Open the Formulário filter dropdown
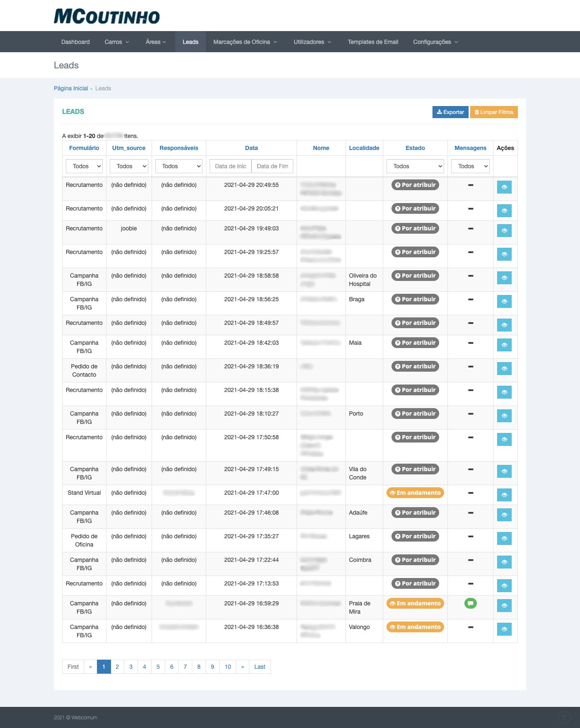The height and width of the screenshot is (728, 580). [x=84, y=166]
